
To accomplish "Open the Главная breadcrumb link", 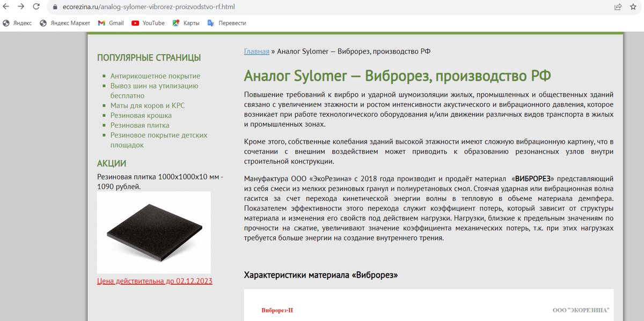I will pyautogui.click(x=257, y=51).
